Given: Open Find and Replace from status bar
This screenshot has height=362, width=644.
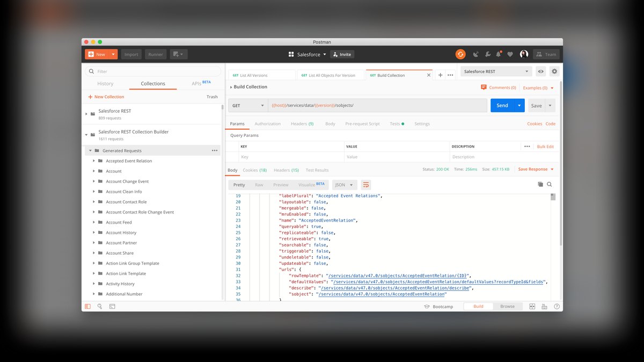Looking at the screenshot, I should tap(100, 306).
